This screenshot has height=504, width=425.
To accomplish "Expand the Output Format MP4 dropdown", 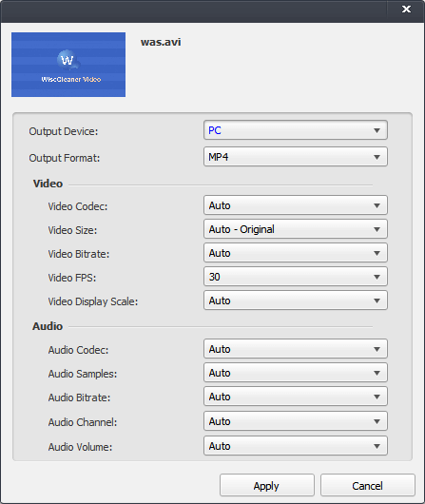I will (296, 157).
